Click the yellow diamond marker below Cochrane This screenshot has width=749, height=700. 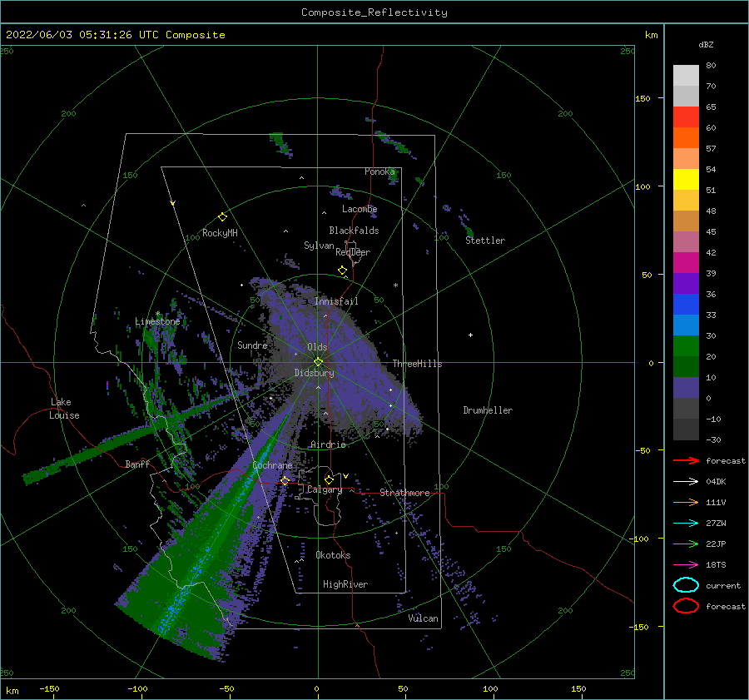[285, 481]
